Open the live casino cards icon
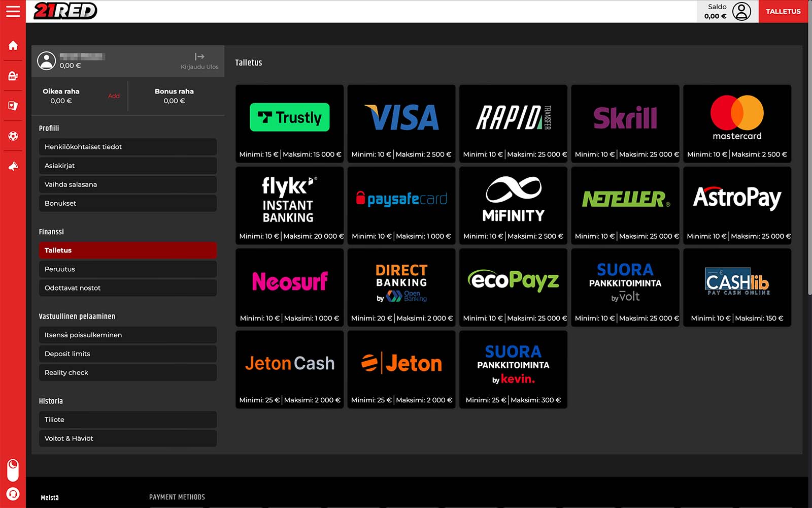 (x=13, y=106)
